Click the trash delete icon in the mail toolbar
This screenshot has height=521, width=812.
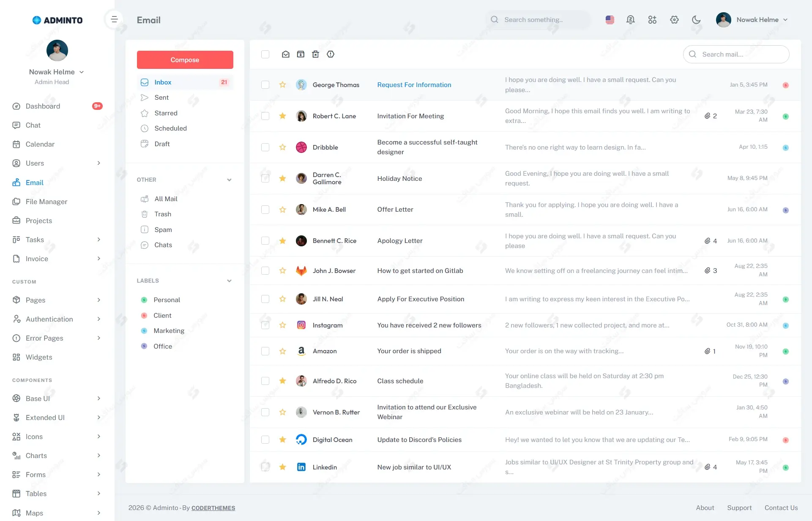(x=315, y=54)
